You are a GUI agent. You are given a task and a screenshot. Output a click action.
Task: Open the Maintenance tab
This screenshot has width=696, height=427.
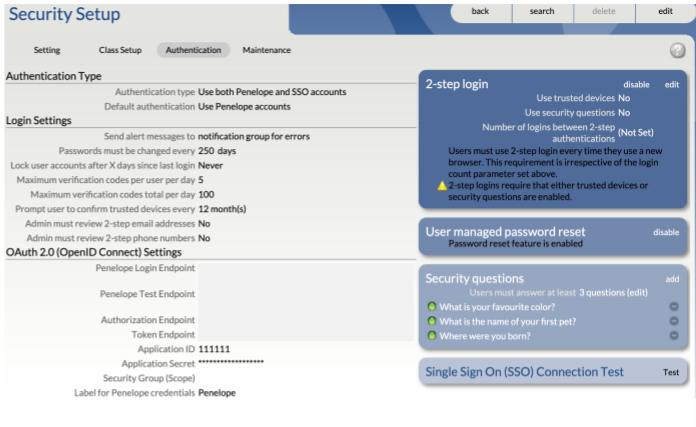pos(266,50)
